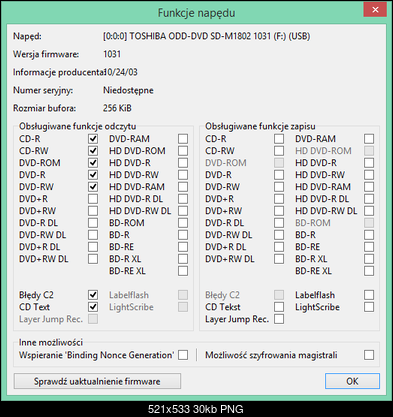Toggle BD-RE XL checkbox under write functions

[369, 271]
